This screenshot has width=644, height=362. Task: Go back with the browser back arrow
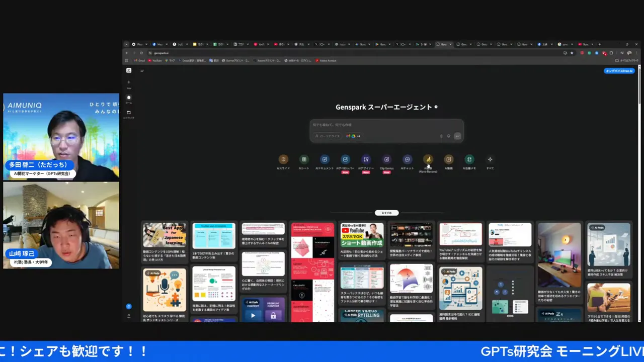point(127,53)
